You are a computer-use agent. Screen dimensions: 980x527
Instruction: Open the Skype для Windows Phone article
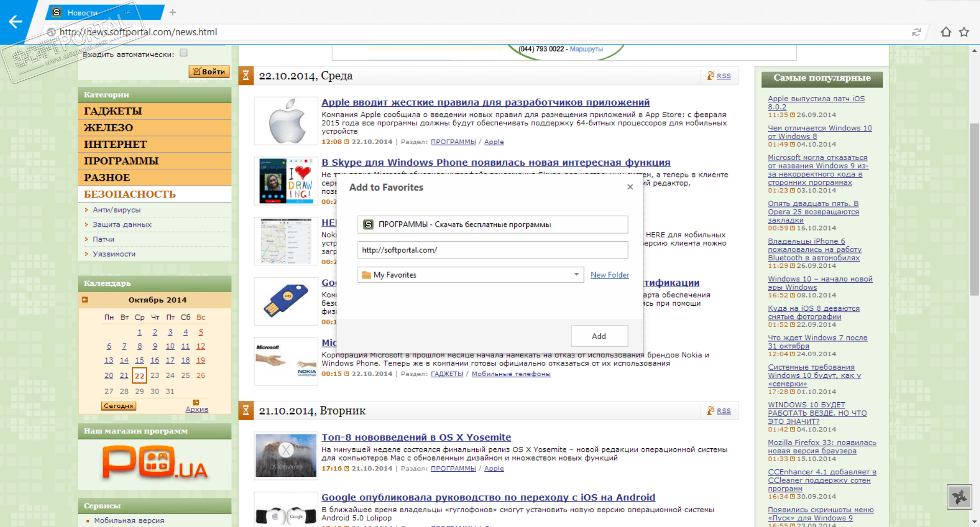(496, 163)
